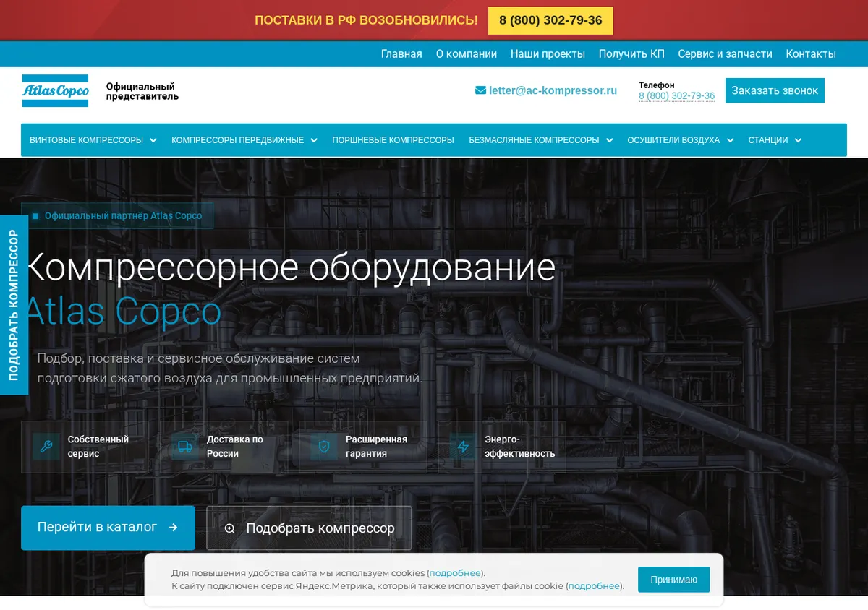
Task: Click the wrench icon for Собственный сервис
Action: (46, 447)
